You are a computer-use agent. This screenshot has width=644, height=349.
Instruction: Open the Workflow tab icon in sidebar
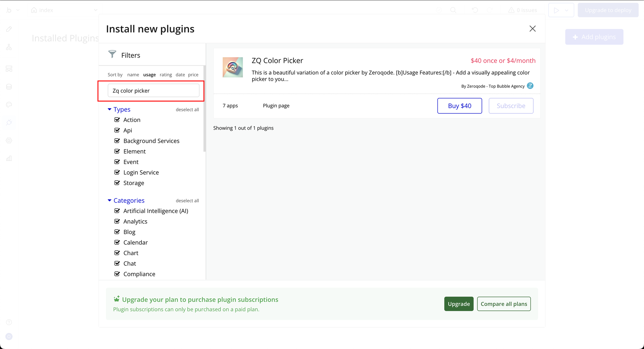[x=9, y=47]
